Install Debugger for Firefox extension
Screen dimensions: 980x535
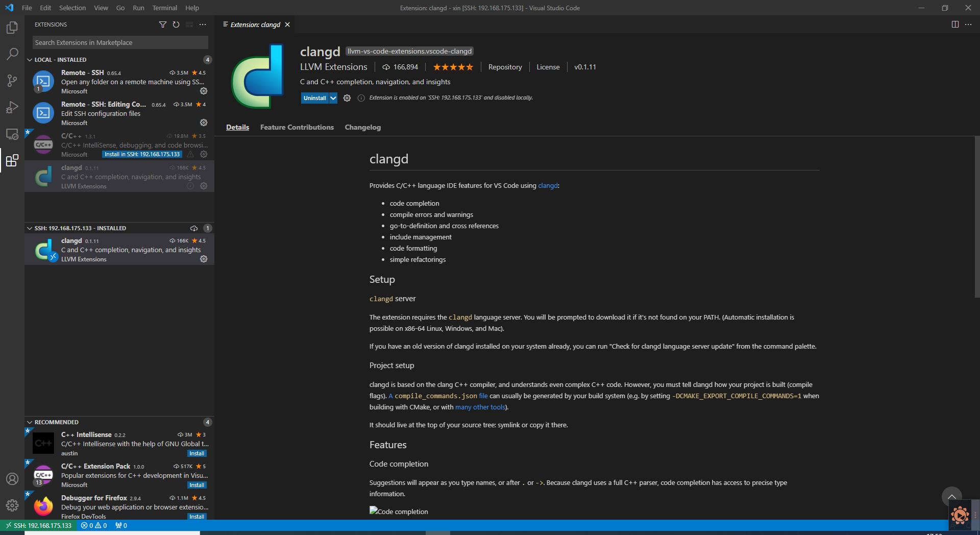click(x=197, y=516)
